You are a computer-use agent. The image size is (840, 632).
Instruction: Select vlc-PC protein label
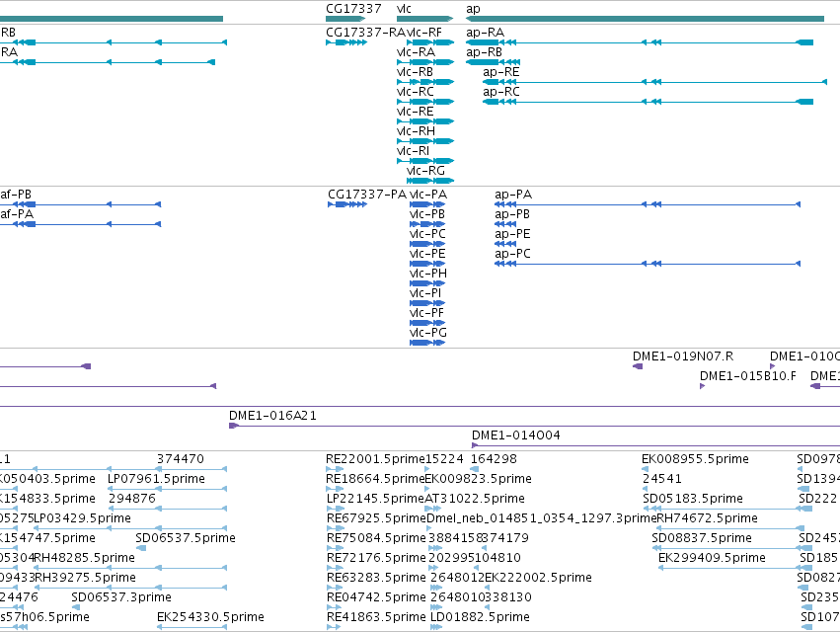click(427, 234)
